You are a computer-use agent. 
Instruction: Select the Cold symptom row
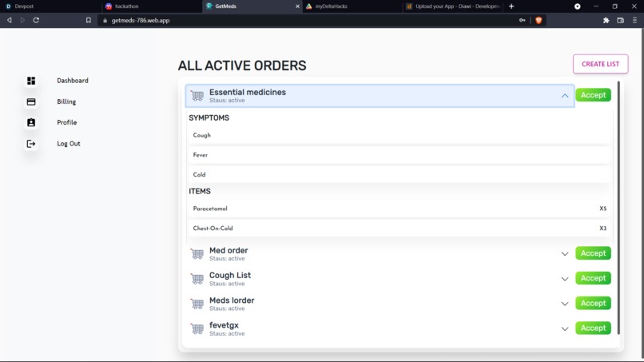400,175
